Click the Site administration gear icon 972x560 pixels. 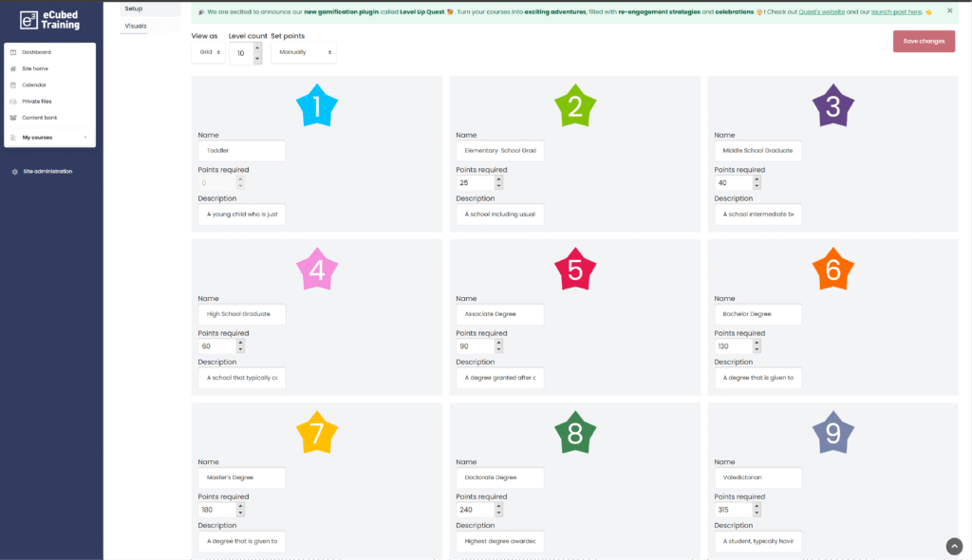pos(14,172)
